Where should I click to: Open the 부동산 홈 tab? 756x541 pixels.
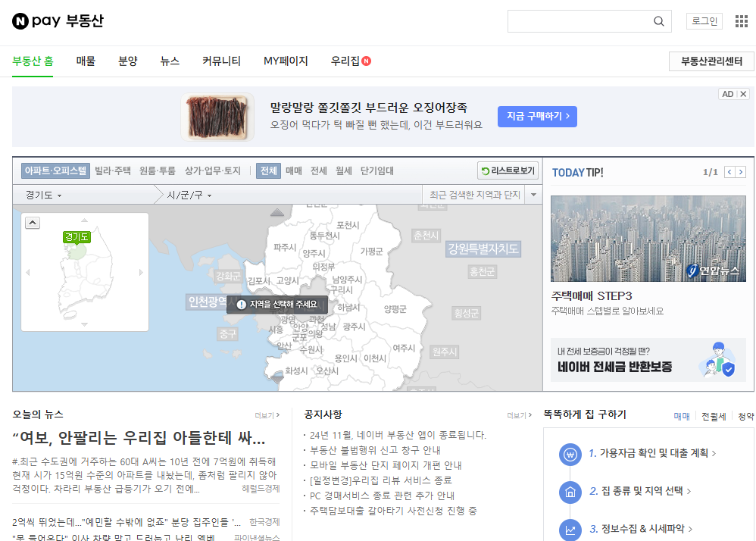pos(33,61)
